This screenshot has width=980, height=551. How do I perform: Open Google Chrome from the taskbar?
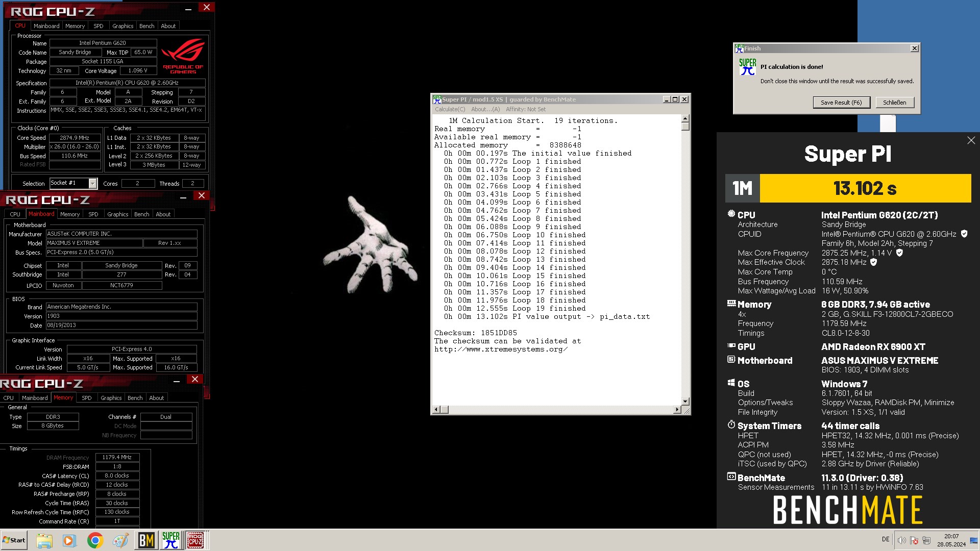pos(95,540)
